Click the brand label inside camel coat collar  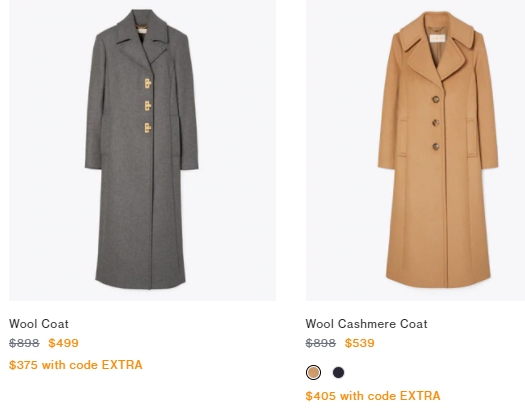click(437, 38)
